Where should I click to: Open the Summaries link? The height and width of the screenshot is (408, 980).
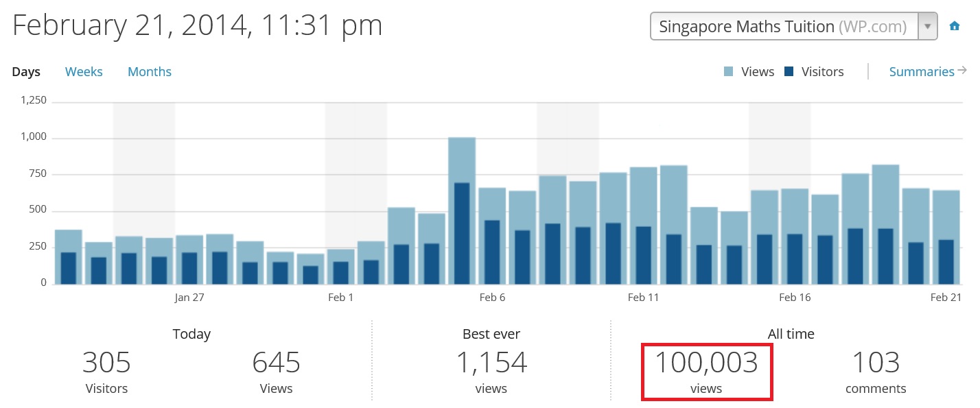pos(921,72)
